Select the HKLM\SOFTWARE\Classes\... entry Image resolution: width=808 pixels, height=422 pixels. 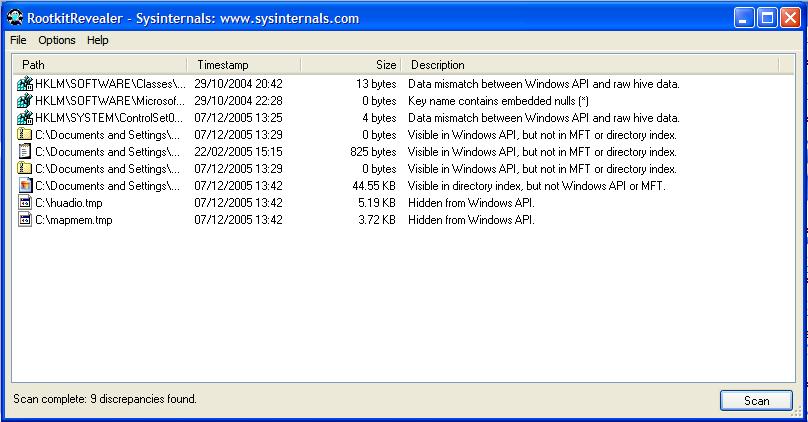(x=110, y=83)
